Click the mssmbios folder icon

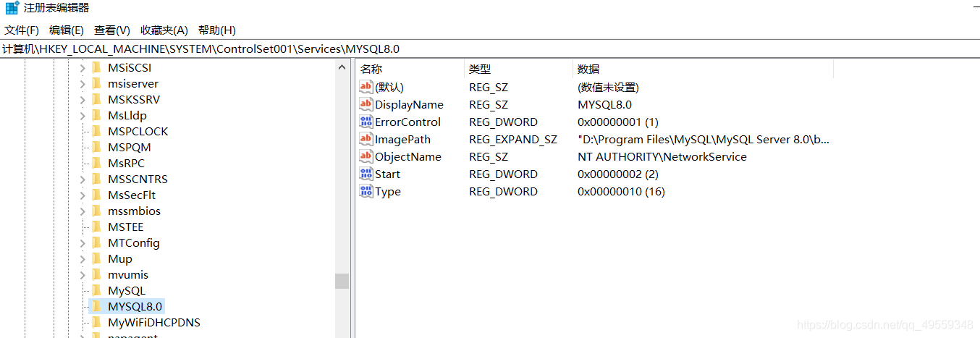pyautogui.click(x=96, y=211)
